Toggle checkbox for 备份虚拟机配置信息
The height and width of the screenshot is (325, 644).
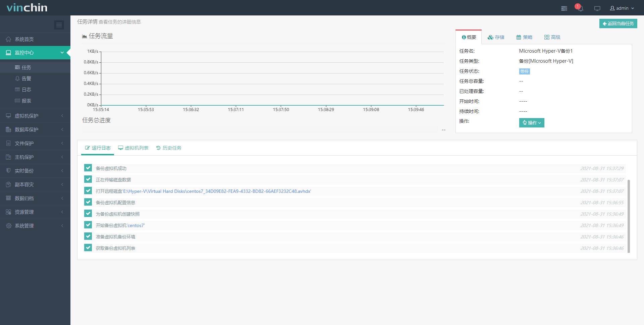(88, 202)
